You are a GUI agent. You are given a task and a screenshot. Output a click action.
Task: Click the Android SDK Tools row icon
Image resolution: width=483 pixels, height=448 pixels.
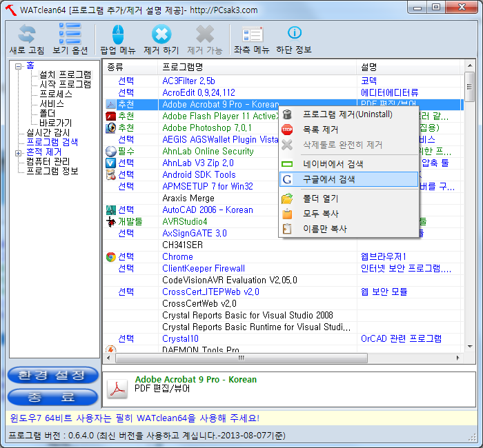pos(110,174)
